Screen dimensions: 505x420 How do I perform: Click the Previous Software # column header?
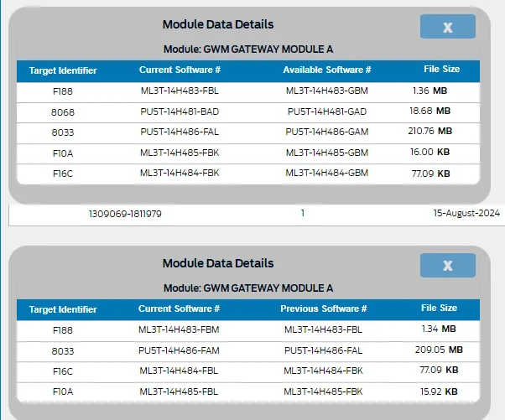(x=324, y=309)
